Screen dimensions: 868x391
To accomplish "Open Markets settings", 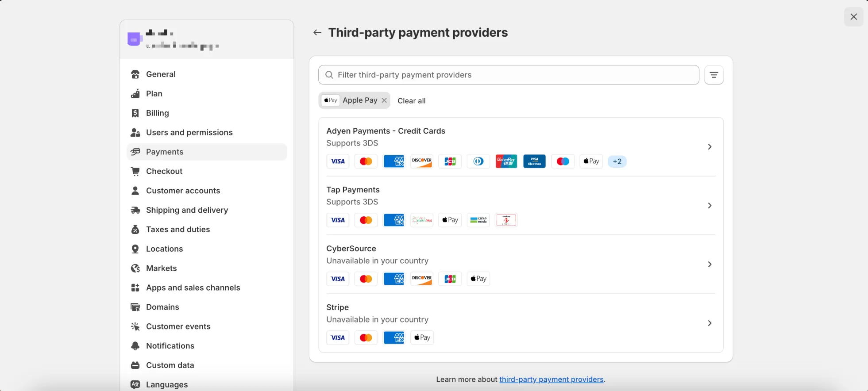I will point(207,268).
